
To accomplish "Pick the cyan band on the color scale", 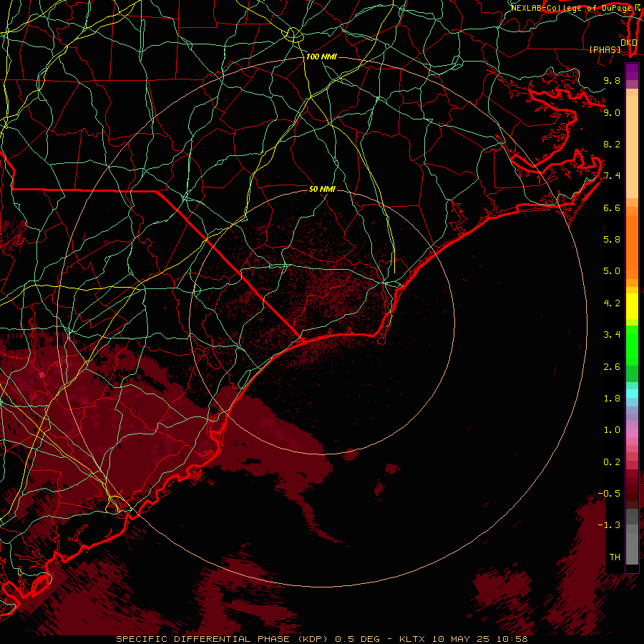I will tap(632, 394).
